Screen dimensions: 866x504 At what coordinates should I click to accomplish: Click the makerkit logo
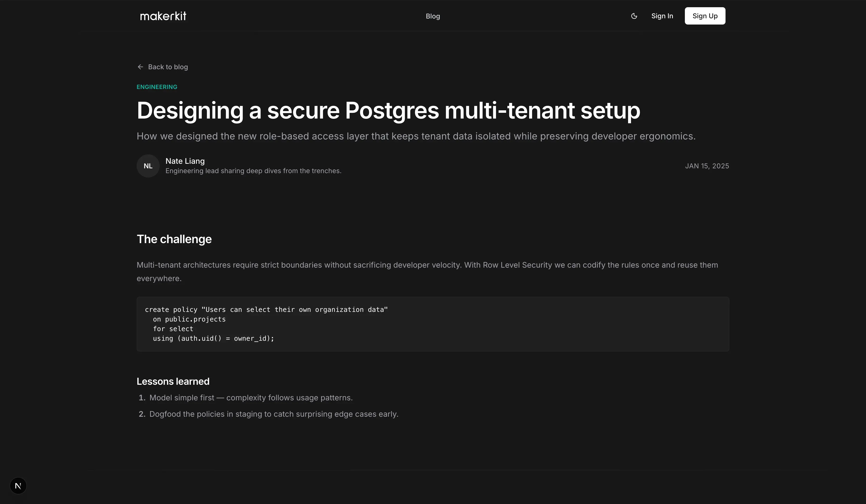[163, 16]
